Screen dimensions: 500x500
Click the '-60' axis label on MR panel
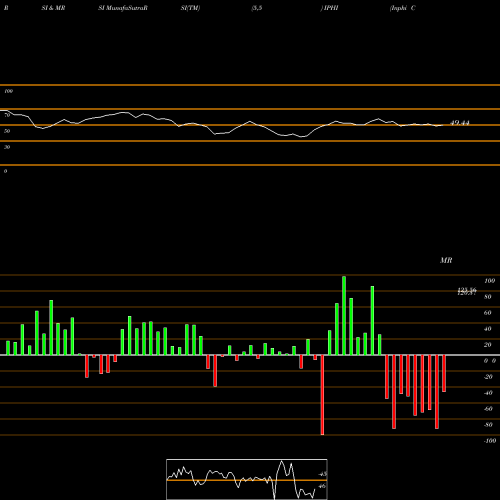click(x=488, y=409)
